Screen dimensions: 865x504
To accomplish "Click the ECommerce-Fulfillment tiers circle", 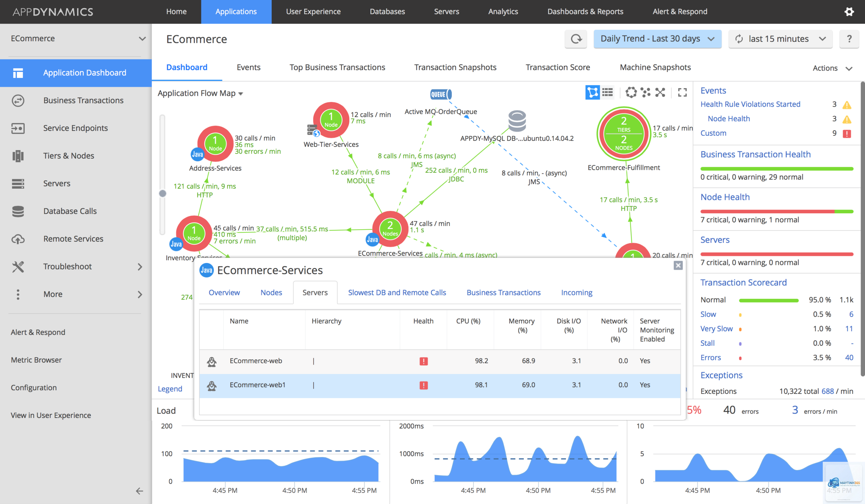I will pos(624,134).
